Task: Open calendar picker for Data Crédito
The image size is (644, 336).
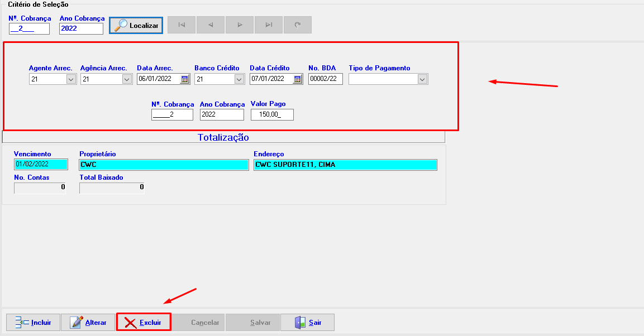Action: click(298, 79)
